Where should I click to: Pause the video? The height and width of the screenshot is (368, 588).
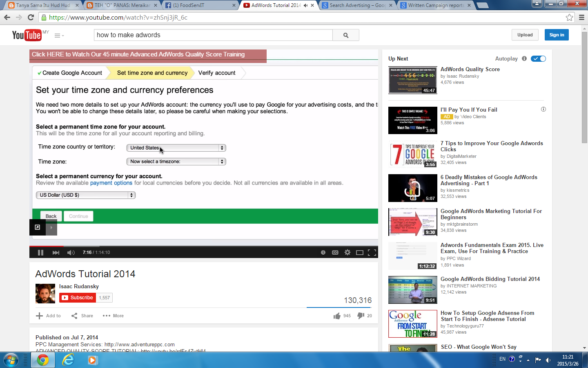40,253
